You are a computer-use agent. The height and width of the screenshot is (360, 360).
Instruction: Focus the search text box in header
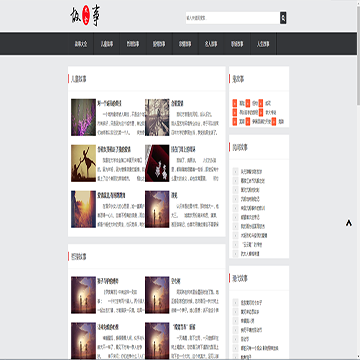[x=233, y=18]
